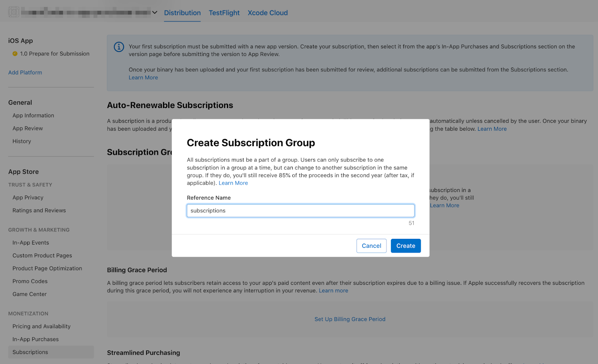Open the Xcode Cloud tab
This screenshot has height=364, width=598.
tap(268, 13)
